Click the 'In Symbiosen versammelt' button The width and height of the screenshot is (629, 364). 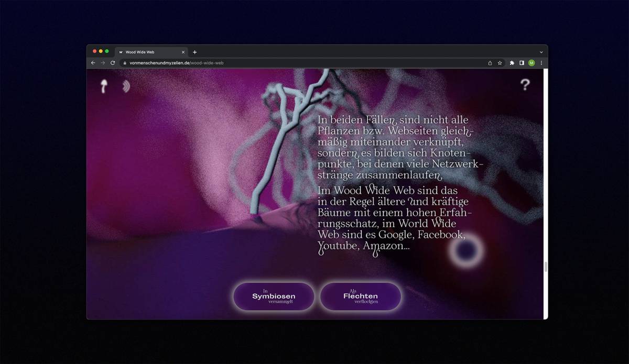(274, 296)
